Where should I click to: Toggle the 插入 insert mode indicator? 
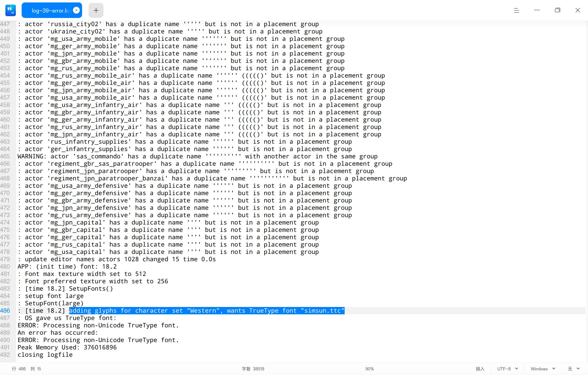[x=480, y=369]
